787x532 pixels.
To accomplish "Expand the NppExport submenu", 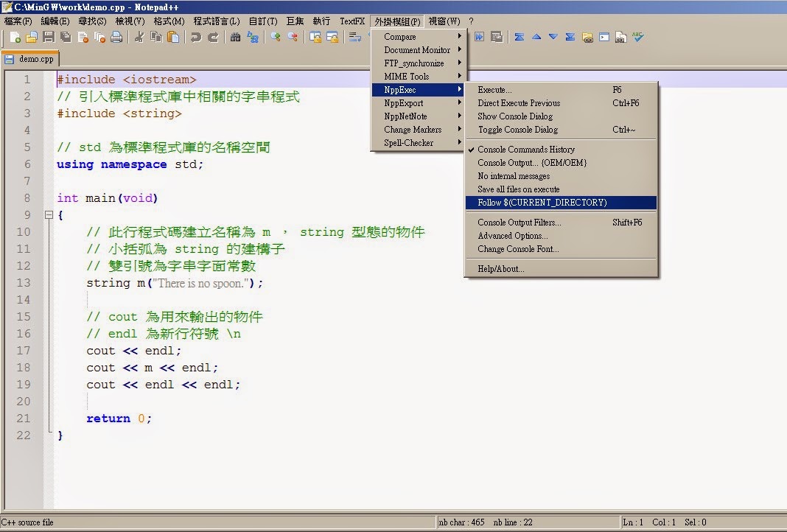I will 417,103.
